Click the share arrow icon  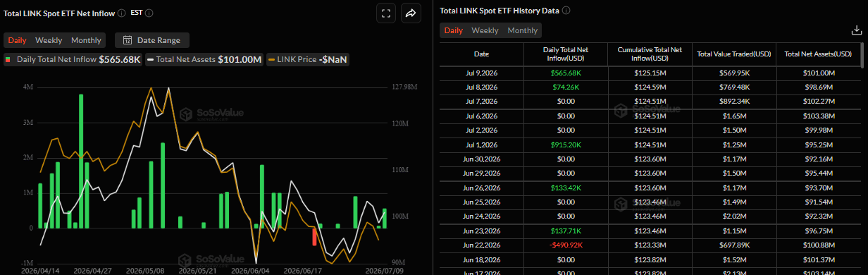point(410,13)
